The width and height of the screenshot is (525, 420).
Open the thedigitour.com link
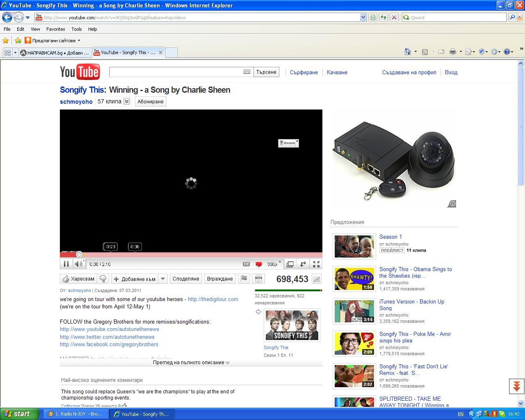[x=213, y=299]
